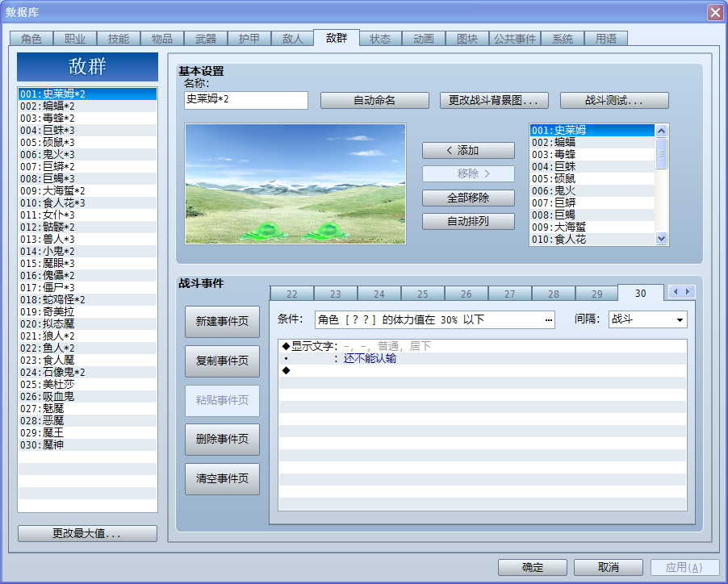The image size is (728, 584).
Task: Select troop 030:魔神
Action: [87, 444]
